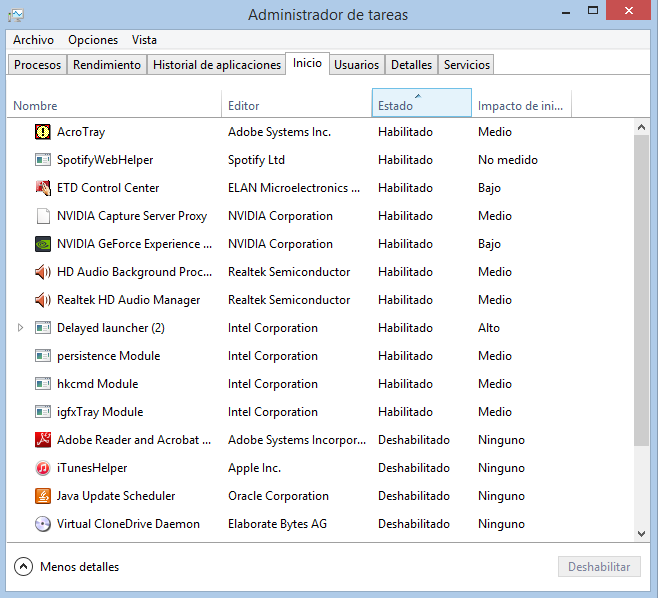Click the scrollbar up arrow
This screenshot has height=598, width=658.
click(641, 127)
